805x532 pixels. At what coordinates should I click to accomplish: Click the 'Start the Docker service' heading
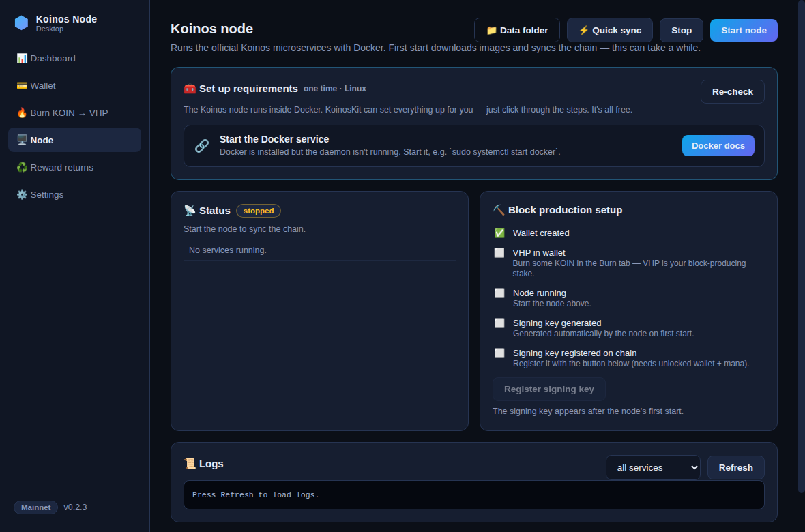(x=274, y=139)
